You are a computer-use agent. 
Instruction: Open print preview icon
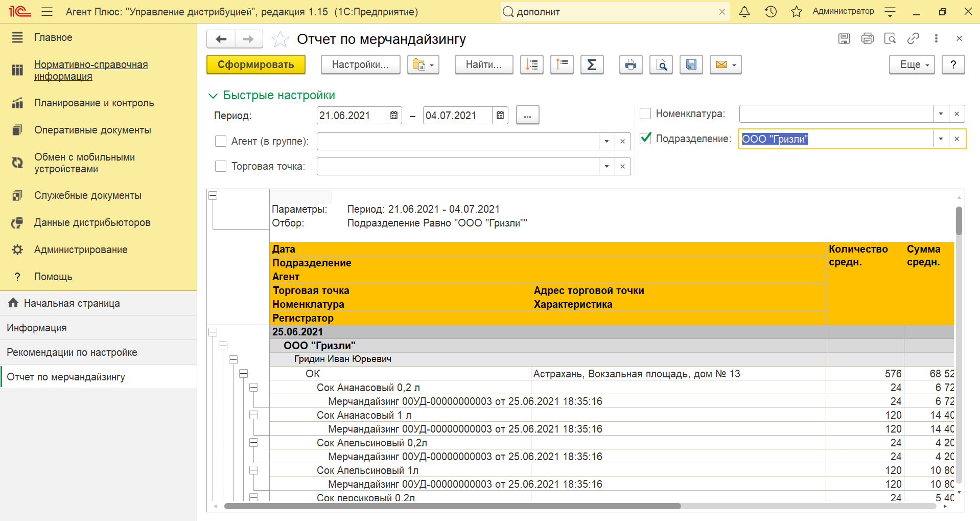click(x=661, y=65)
